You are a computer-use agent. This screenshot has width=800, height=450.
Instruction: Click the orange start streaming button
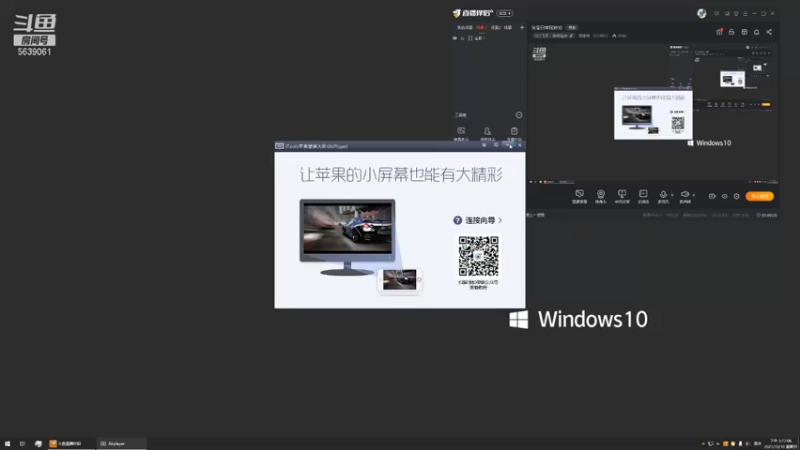(x=760, y=196)
